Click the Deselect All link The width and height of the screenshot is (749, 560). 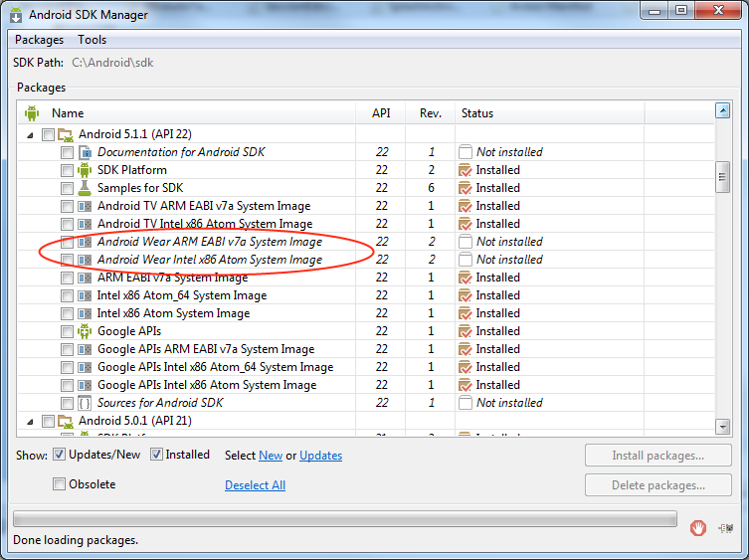click(255, 485)
